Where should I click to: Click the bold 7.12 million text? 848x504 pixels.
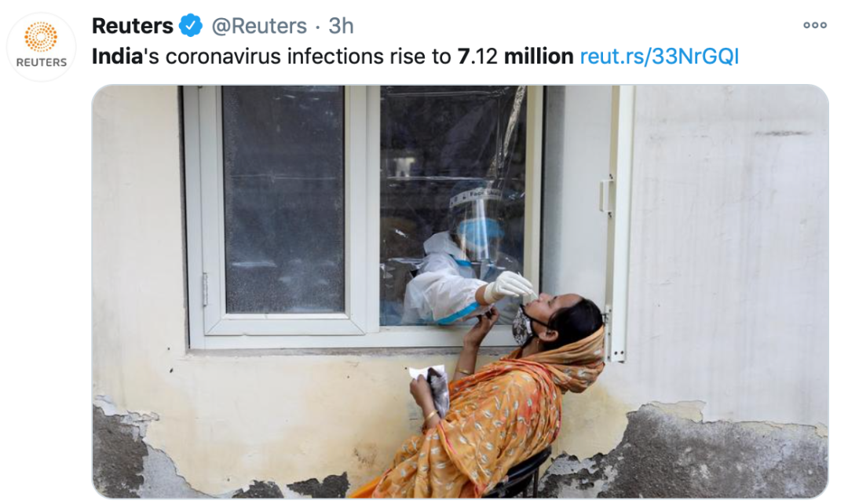[515, 57]
